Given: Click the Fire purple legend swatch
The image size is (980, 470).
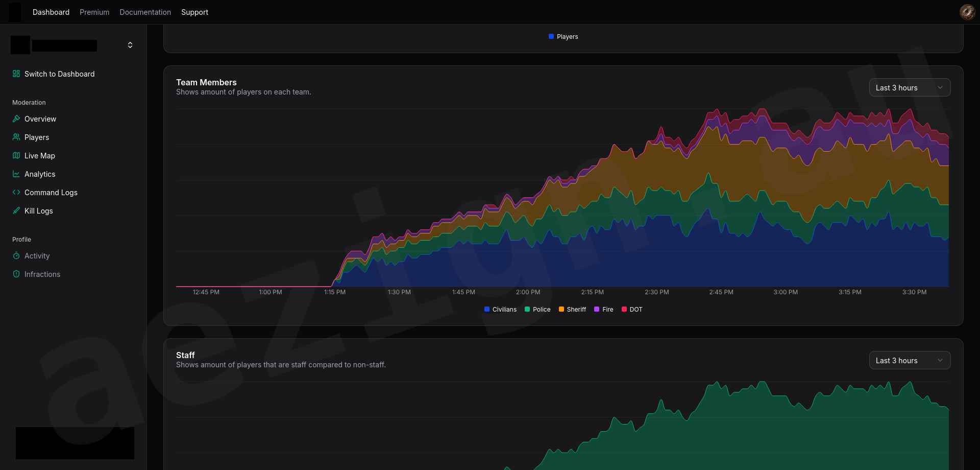Looking at the screenshot, I should [x=597, y=310].
